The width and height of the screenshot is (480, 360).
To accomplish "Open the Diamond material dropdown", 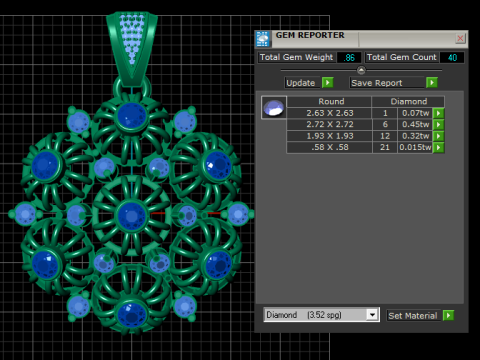I will point(372,315).
